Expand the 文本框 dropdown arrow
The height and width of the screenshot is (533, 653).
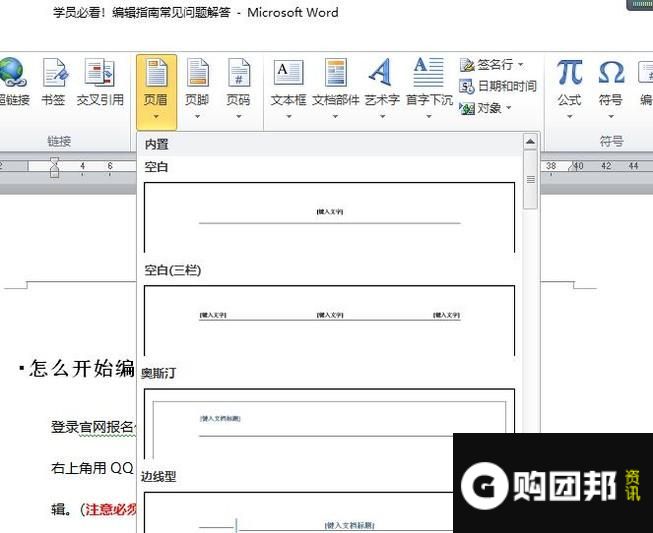click(x=288, y=117)
